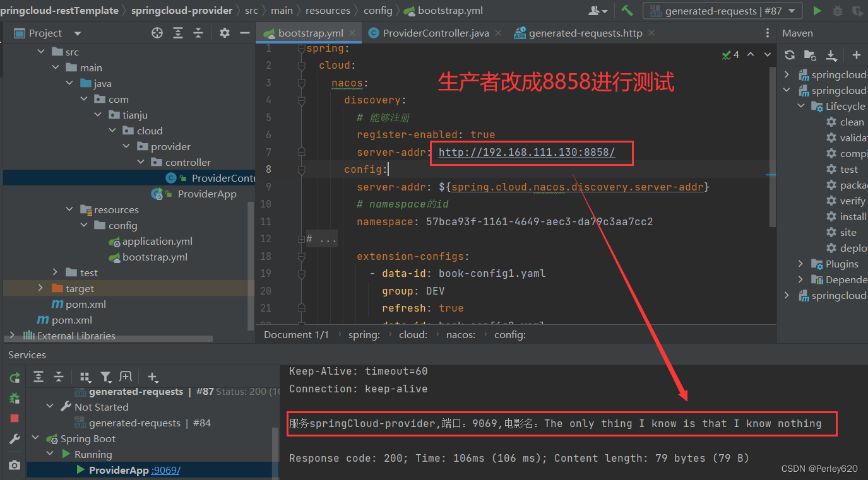This screenshot has height=480, width=868.
Task: Click the cloud: breadcrumb in editor footer
Action: [413, 335]
